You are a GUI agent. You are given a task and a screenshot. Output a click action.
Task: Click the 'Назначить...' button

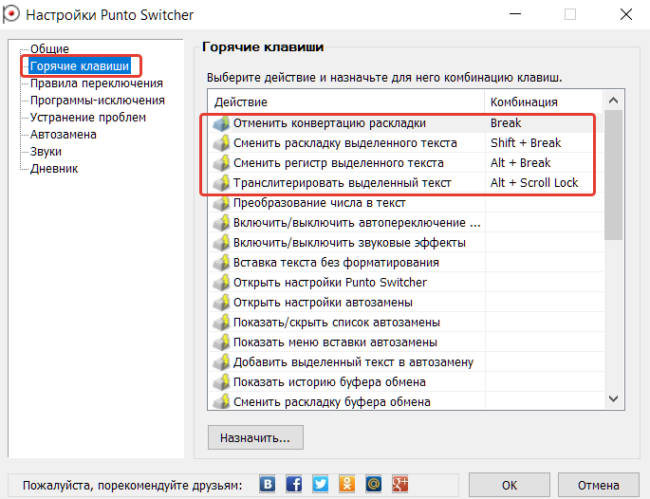255,438
